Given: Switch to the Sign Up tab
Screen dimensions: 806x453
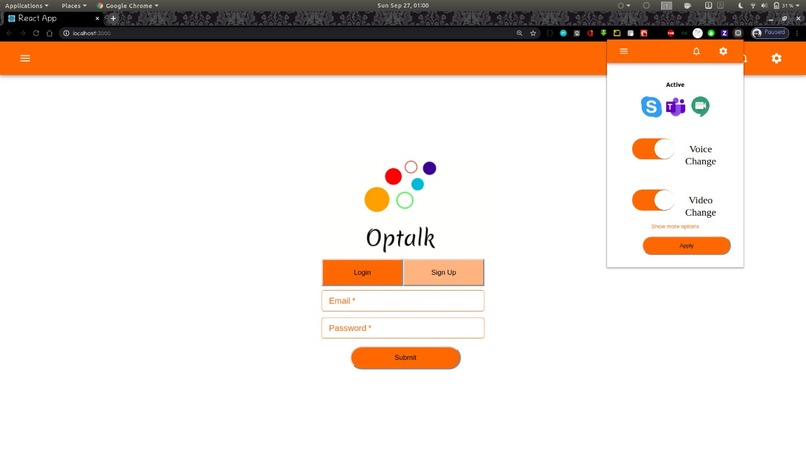Looking at the screenshot, I should 444,273.
